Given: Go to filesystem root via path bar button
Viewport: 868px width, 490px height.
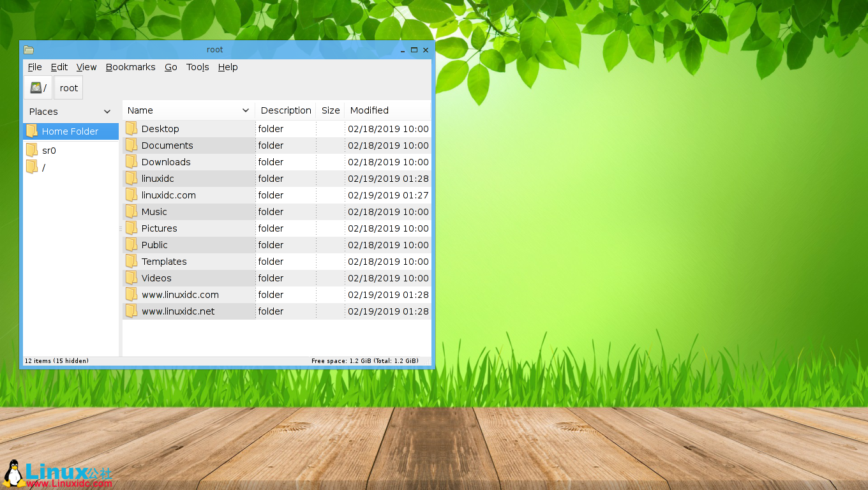Looking at the screenshot, I should pos(38,88).
